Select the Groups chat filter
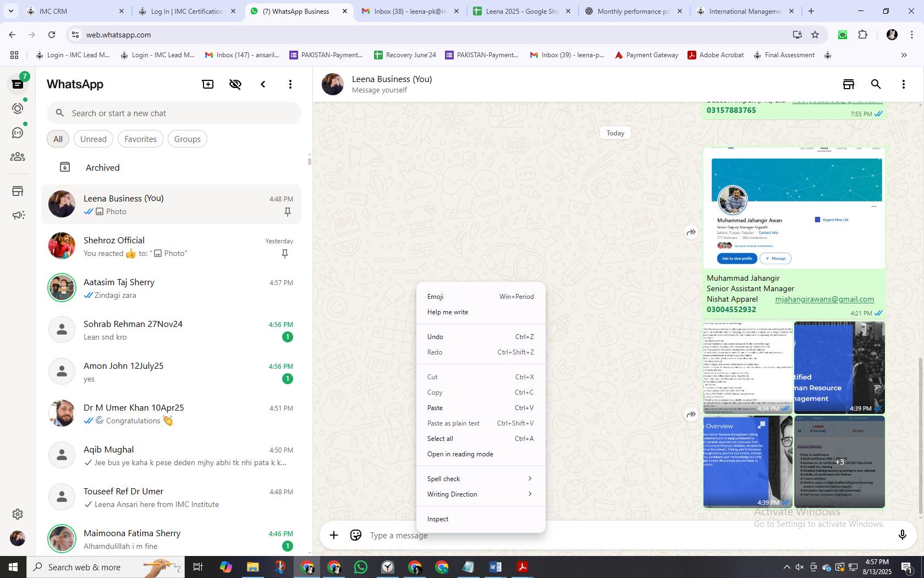 tap(188, 139)
